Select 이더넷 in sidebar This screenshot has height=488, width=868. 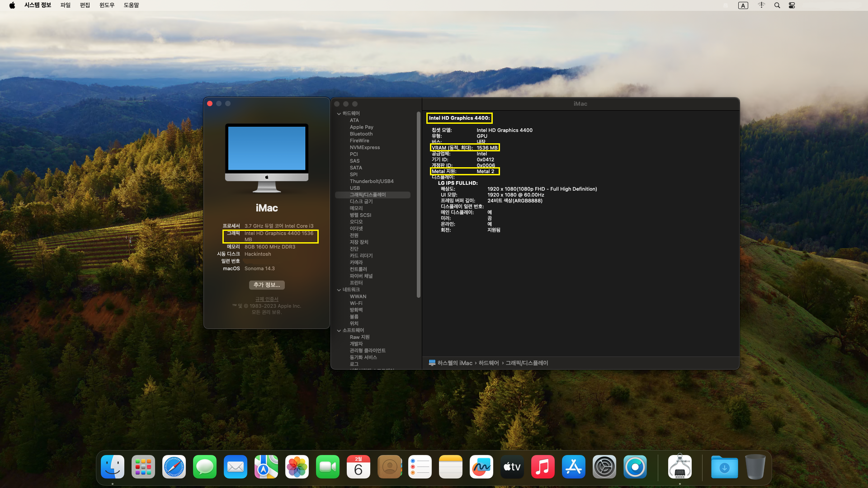[x=356, y=229]
